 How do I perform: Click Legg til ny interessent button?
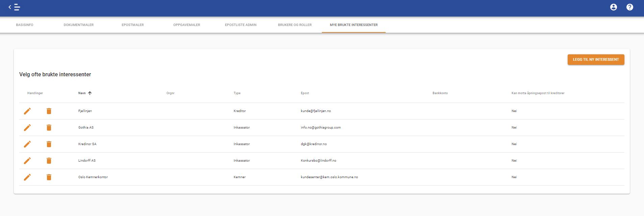(x=596, y=59)
